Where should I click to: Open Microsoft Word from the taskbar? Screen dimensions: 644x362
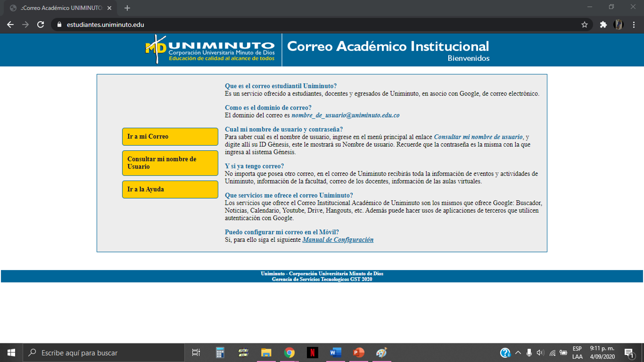336,352
